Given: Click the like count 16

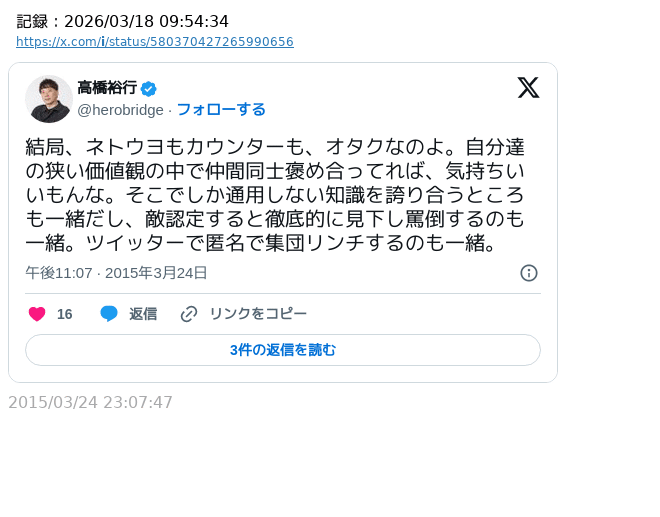Looking at the screenshot, I should pyautogui.click(x=64, y=314).
